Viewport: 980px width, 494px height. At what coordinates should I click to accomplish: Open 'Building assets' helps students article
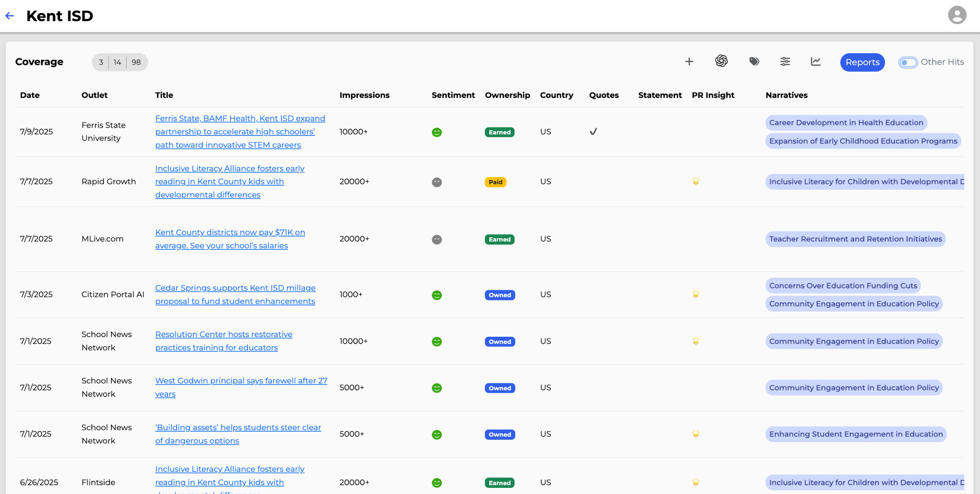pos(238,434)
